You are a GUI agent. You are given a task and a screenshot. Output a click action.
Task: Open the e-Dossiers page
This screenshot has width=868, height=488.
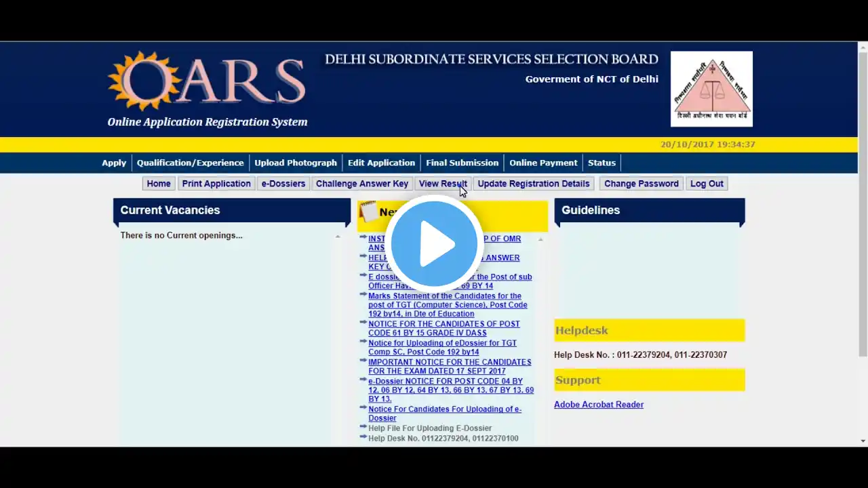point(283,184)
